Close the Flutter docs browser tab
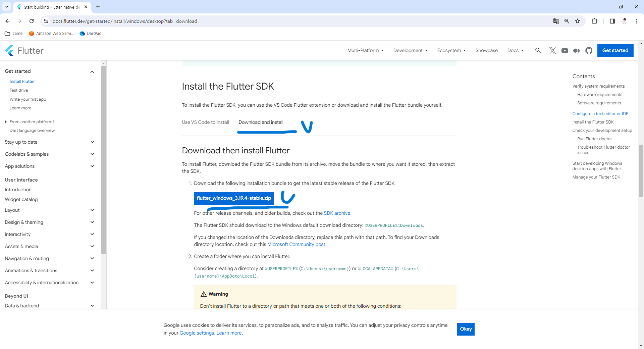 tap(86, 7)
